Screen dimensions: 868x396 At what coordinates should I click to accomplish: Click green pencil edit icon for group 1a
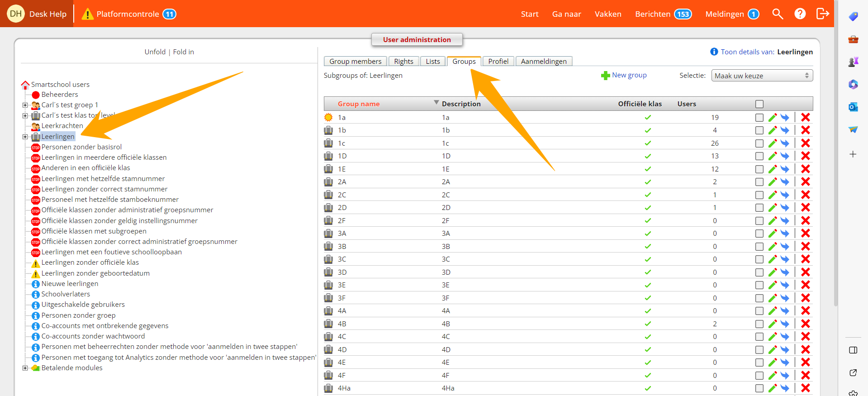pos(772,118)
